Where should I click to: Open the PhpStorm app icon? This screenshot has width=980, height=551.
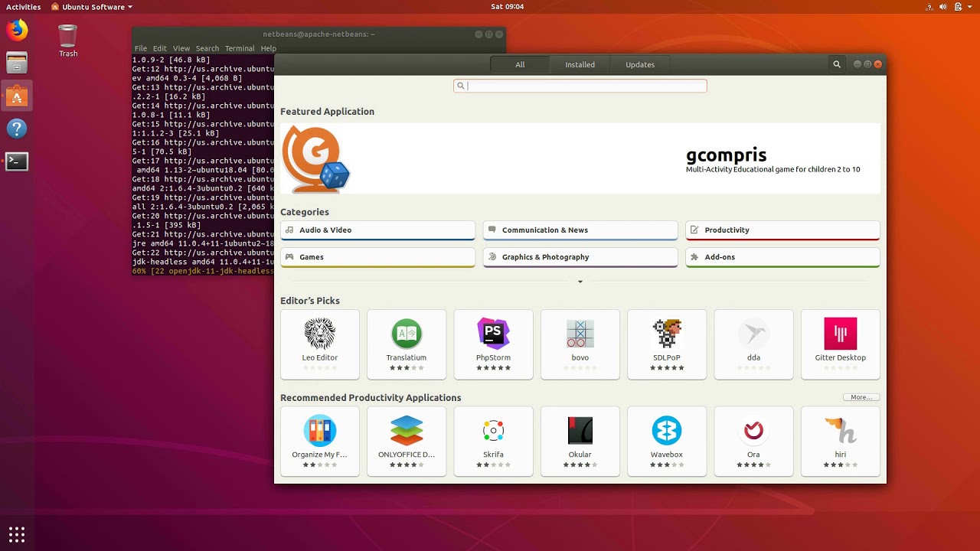493,334
